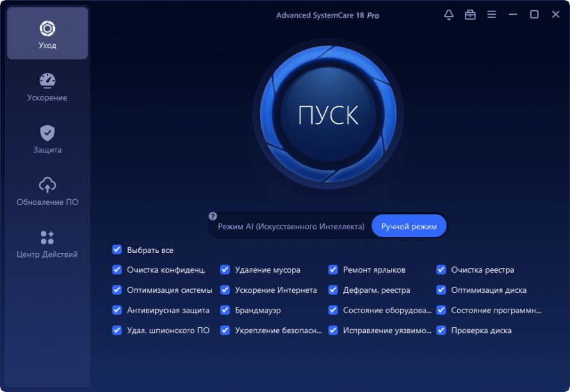Open the notifications bell icon
Viewport: 570px width, 392px height.
448,15
